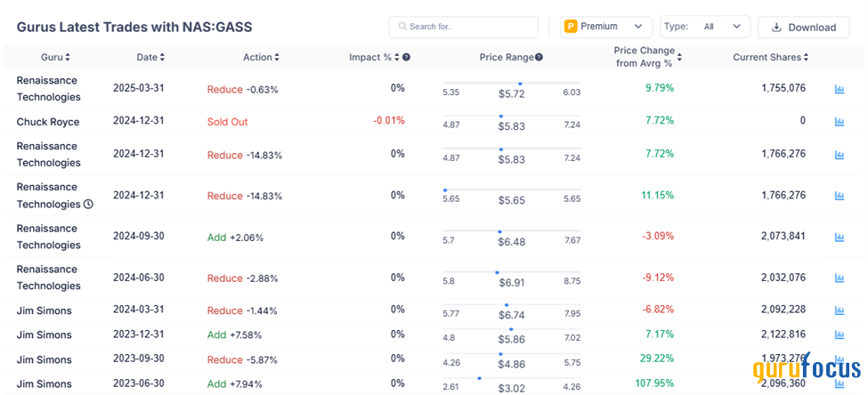Click the 107.95% price change value

coord(656,383)
